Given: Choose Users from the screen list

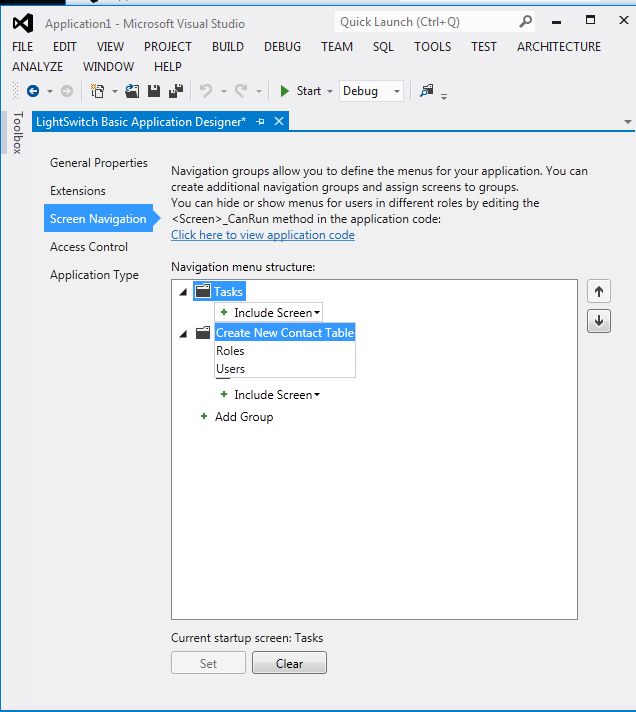Looking at the screenshot, I should click(x=285, y=369).
